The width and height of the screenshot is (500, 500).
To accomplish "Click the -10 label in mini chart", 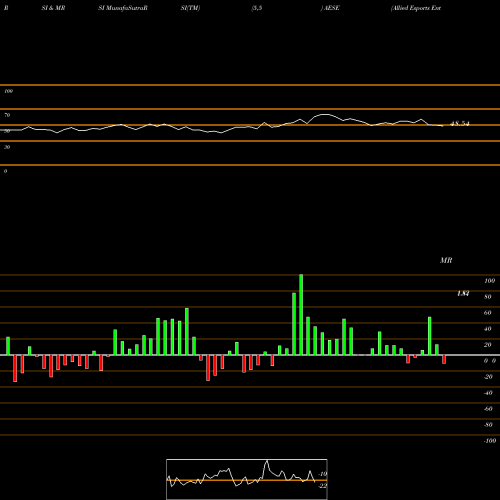I will [323, 474].
